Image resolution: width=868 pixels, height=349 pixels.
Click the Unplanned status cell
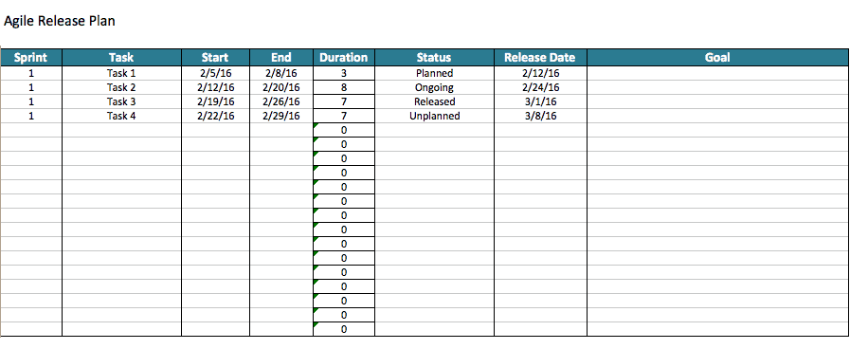(435, 117)
